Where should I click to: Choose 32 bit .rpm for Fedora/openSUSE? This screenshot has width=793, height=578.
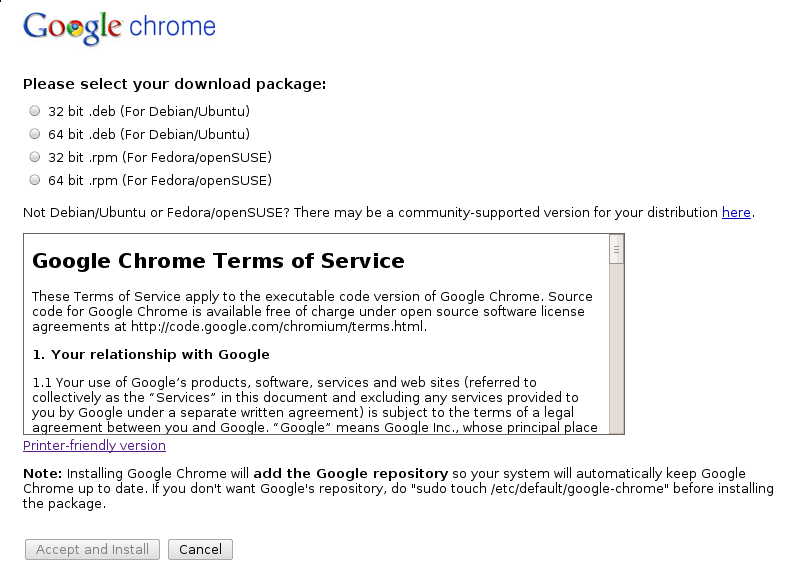click(x=34, y=157)
